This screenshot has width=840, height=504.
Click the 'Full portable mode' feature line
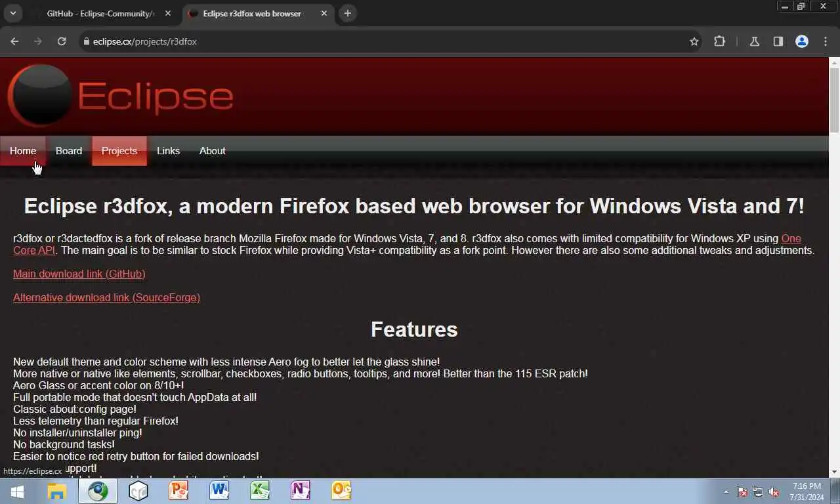[135, 397]
